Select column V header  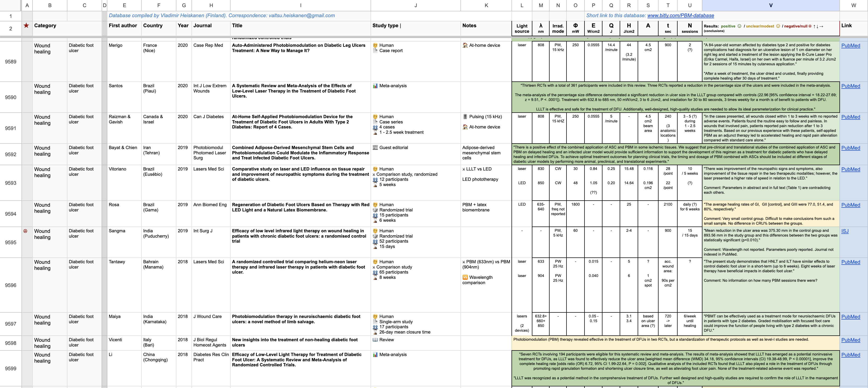(771, 5)
